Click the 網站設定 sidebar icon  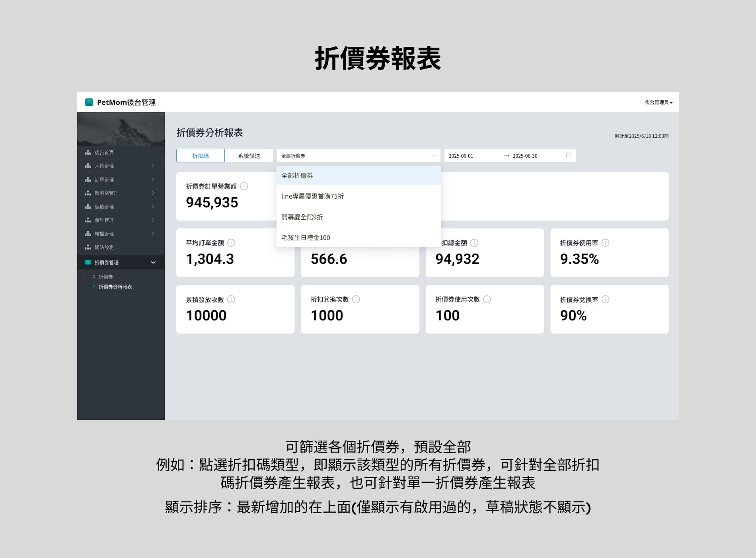(x=88, y=247)
